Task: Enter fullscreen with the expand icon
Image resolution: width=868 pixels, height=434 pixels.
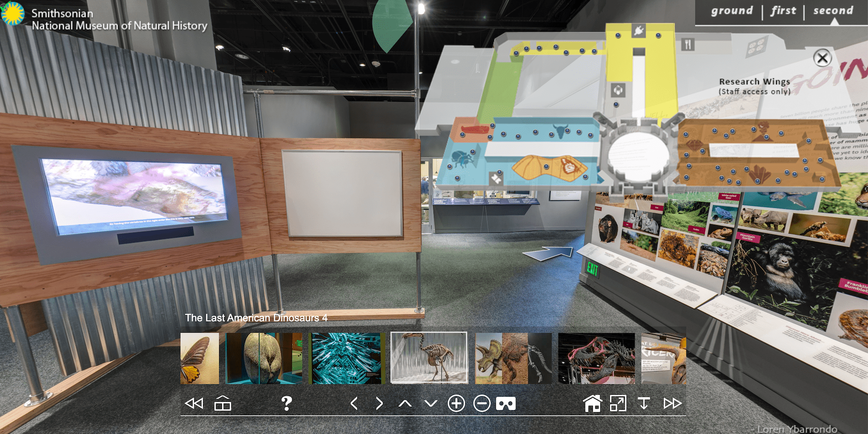Action: click(x=618, y=403)
